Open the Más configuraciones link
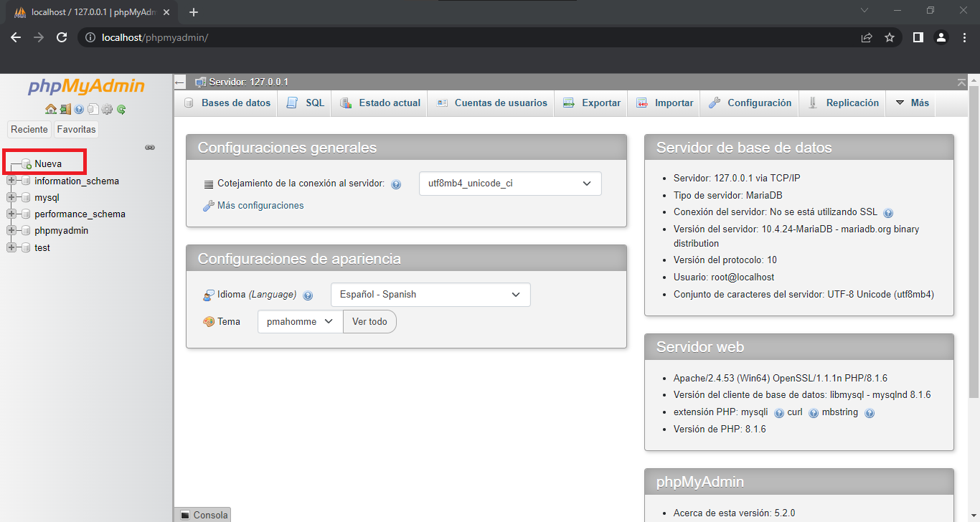980x522 pixels. pos(260,206)
